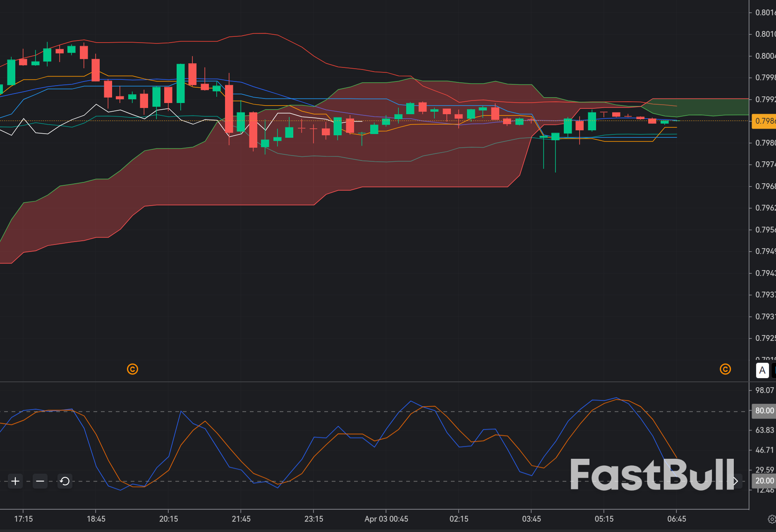Image resolution: width=776 pixels, height=532 pixels.
Task: Expand the panel with the right-pointing chevron
Action: pyautogui.click(x=735, y=481)
